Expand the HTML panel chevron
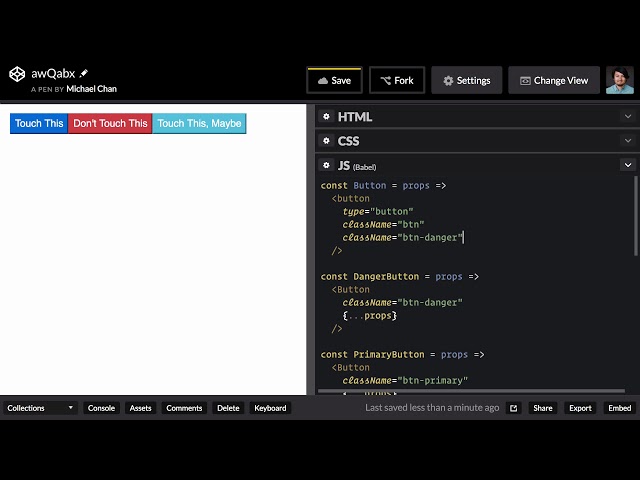This screenshot has height=480, width=640. point(628,116)
